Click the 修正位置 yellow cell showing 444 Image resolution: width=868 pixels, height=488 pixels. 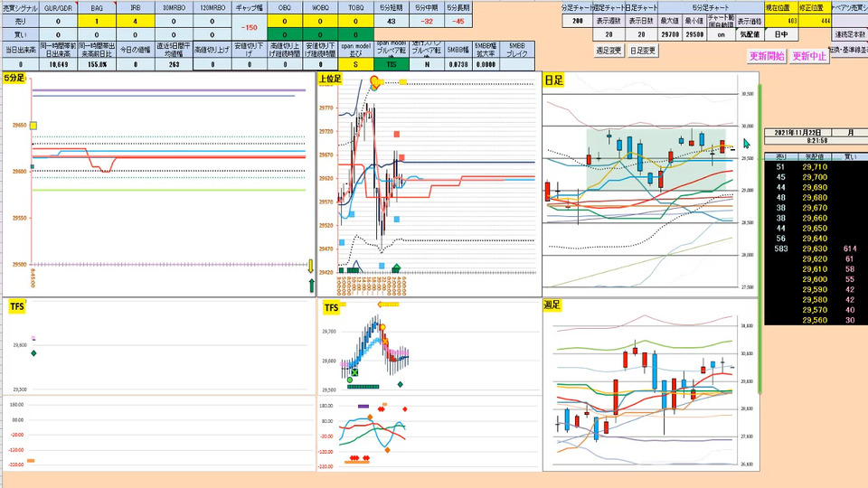(x=815, y=21)
